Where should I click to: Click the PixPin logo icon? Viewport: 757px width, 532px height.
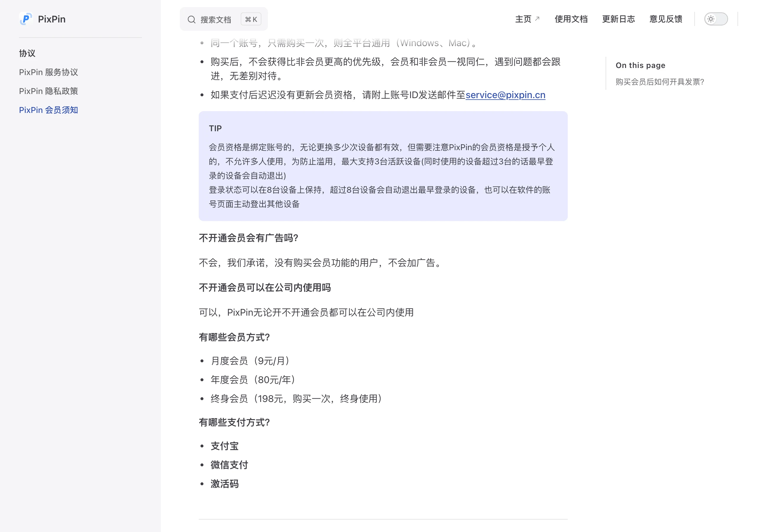(x=26, y=19)
